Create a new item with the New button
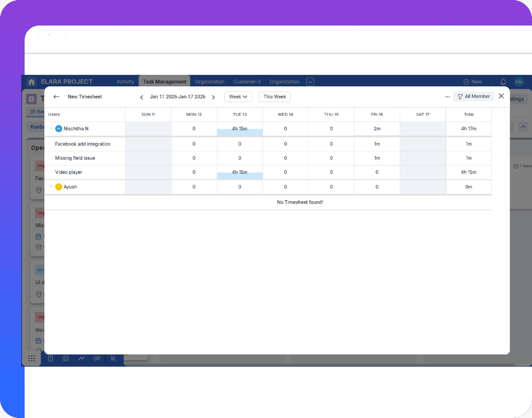 pyautogui.click(x=473, y=81)
